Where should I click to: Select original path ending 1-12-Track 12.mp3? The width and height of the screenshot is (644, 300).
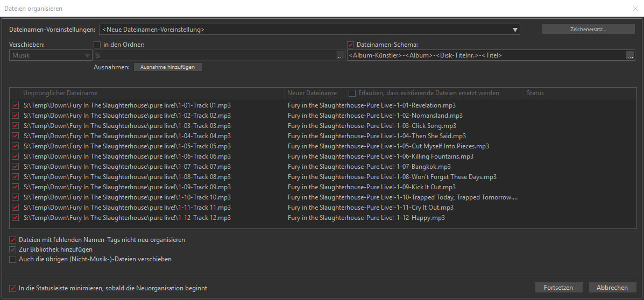pos(128,218)
